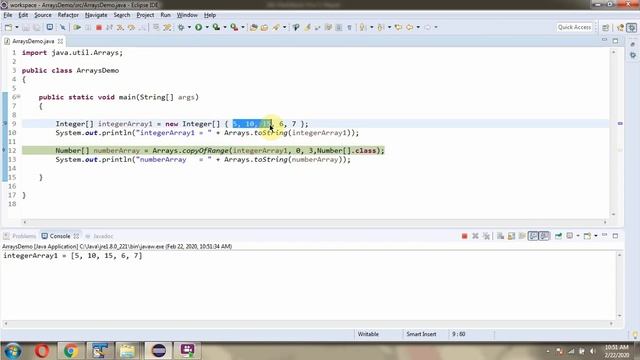
Task: Open the Next Annotation dropdown arrow
Action: pos(371,27)
